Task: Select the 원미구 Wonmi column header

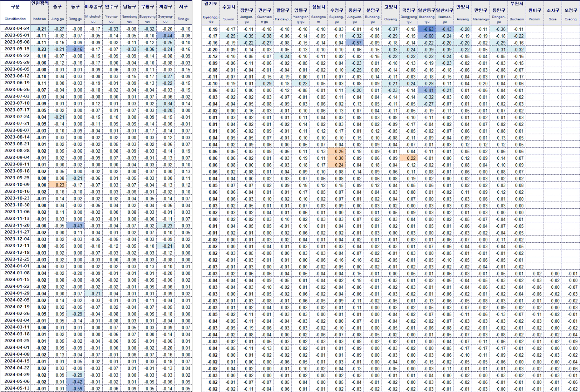Action: [535, 13]
